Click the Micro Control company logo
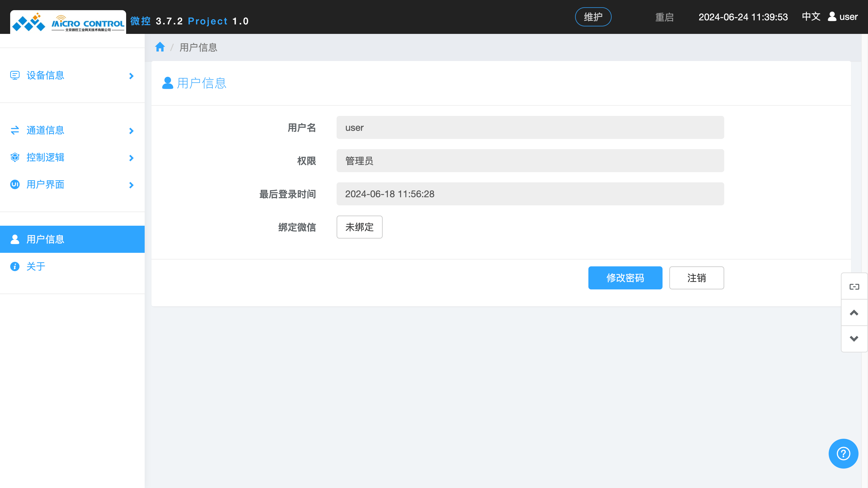868x488 pixels. (67, 21)
